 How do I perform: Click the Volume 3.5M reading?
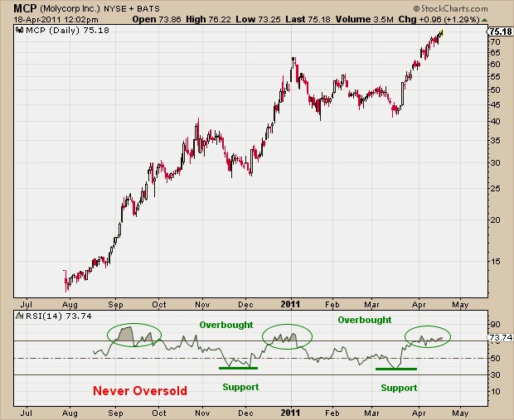tap(364, 19)
